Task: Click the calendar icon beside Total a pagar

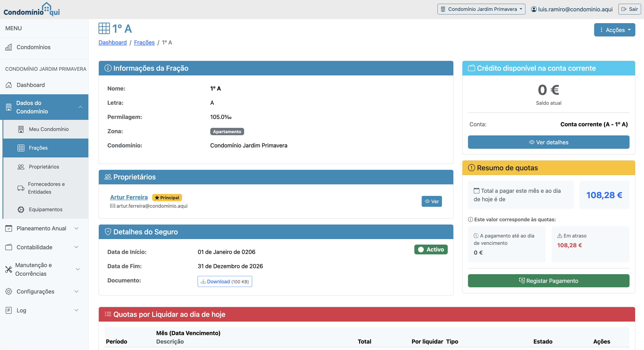Action: pos(476,191)
